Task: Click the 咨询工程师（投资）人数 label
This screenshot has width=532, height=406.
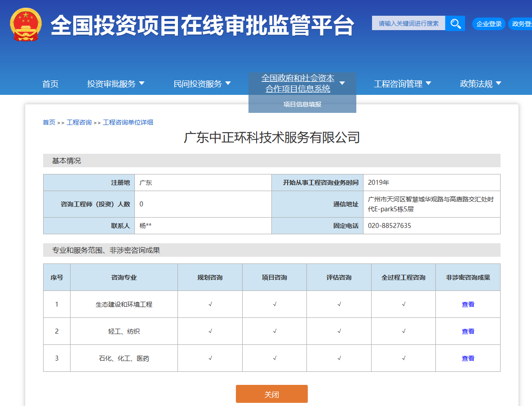Action: point(95,204)
